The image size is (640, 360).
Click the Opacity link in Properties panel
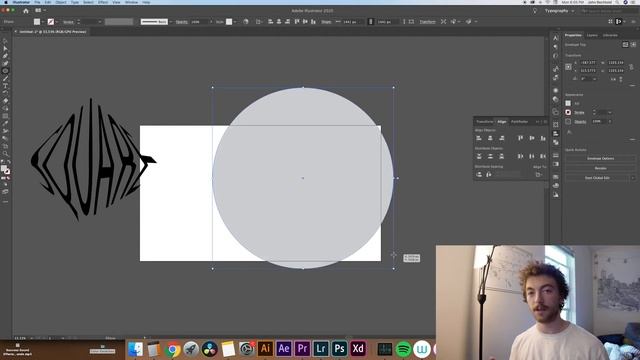coord(580,121)
